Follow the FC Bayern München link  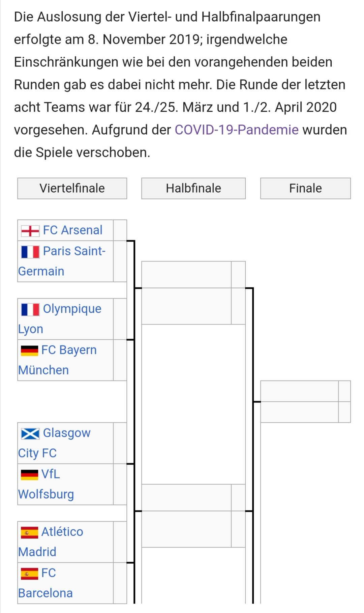(58, 360)
